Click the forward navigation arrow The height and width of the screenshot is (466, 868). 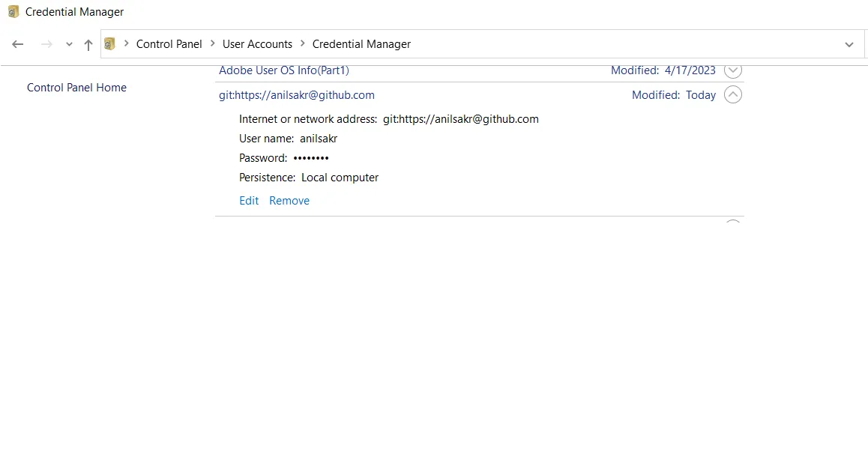[x=46, y=44]
